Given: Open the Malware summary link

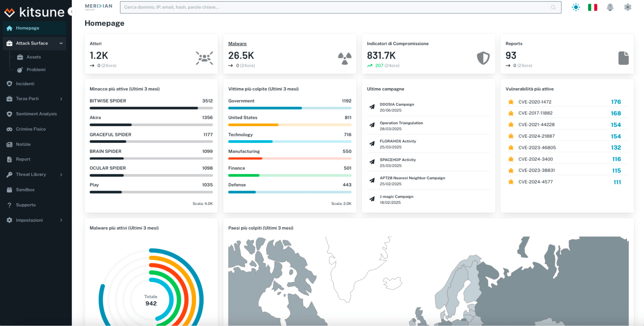Looking at the screenshot, I should [x=237, y=43].
